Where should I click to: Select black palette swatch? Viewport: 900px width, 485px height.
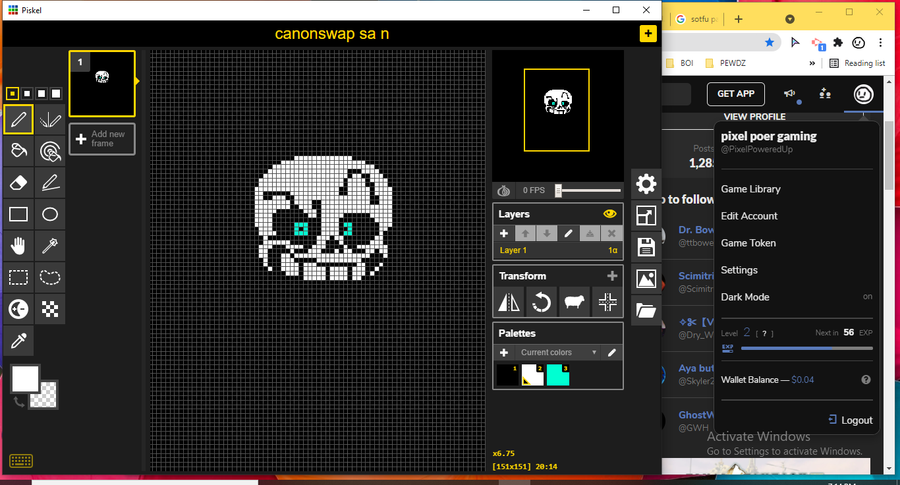507,375
